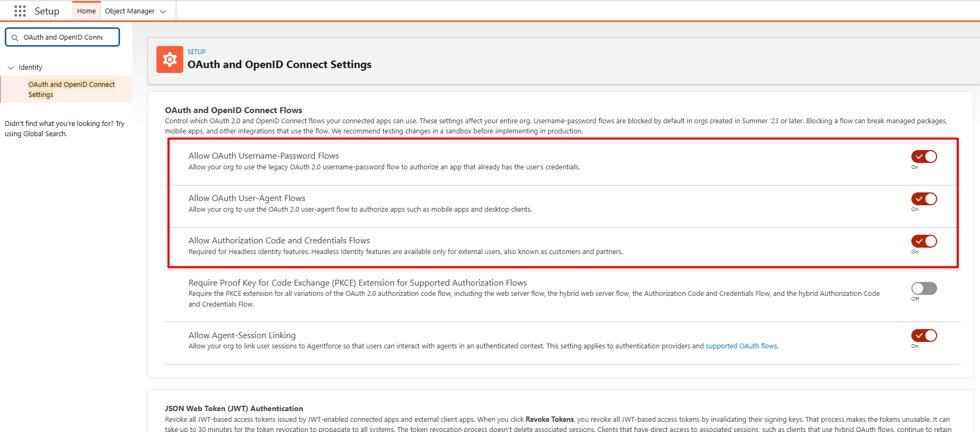Click the Allow OAuth Username-Password Flows label
The height and width of the screenshot is (432, 980).
tap(264, 156)
